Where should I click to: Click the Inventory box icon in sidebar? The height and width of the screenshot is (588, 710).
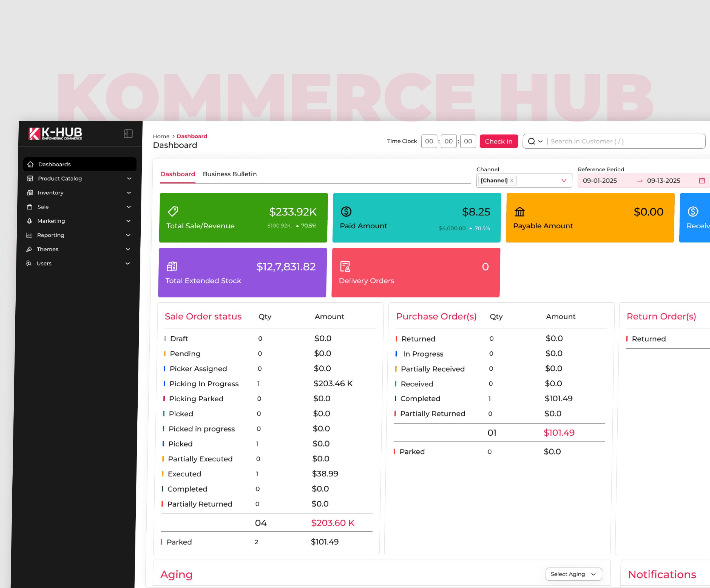coord(30,192)
